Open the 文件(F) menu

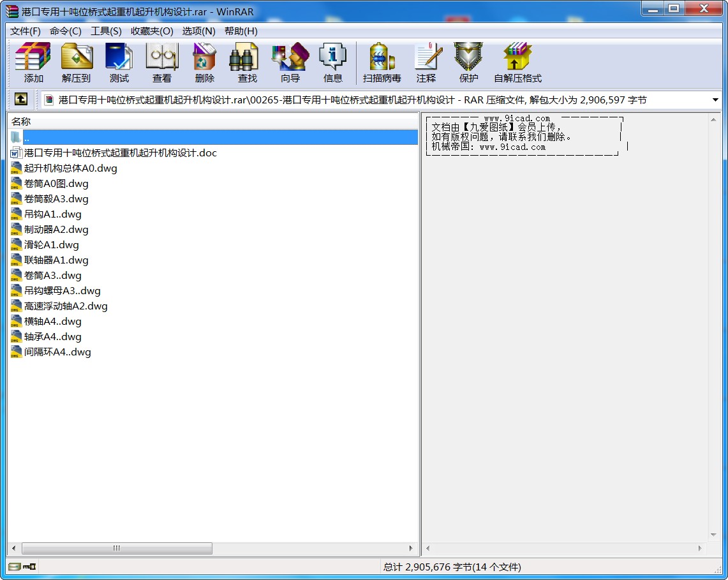(x=26, y=31)
